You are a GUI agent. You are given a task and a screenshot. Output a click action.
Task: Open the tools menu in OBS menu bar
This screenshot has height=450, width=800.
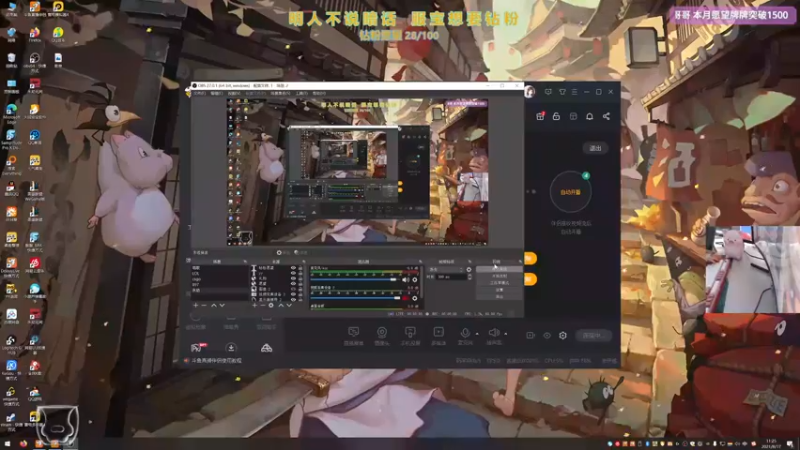pos(302,94)
